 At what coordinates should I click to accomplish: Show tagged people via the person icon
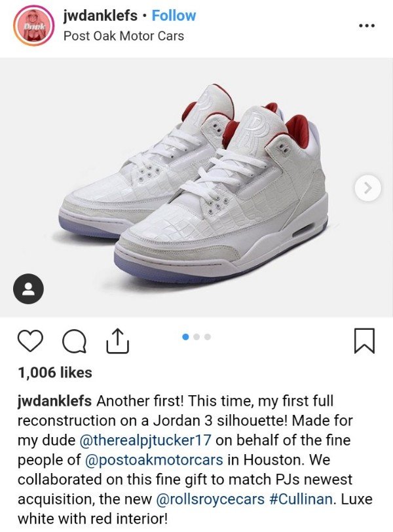coord(28,289)
